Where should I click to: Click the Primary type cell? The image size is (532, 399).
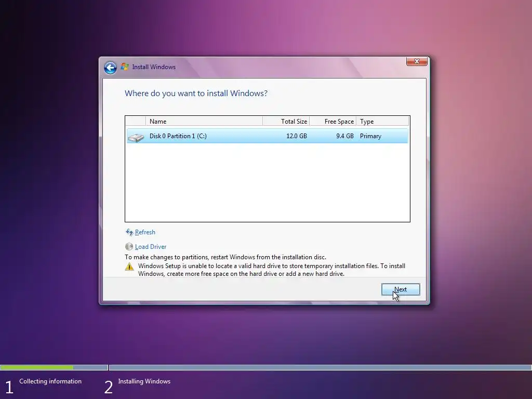(370, 136)
